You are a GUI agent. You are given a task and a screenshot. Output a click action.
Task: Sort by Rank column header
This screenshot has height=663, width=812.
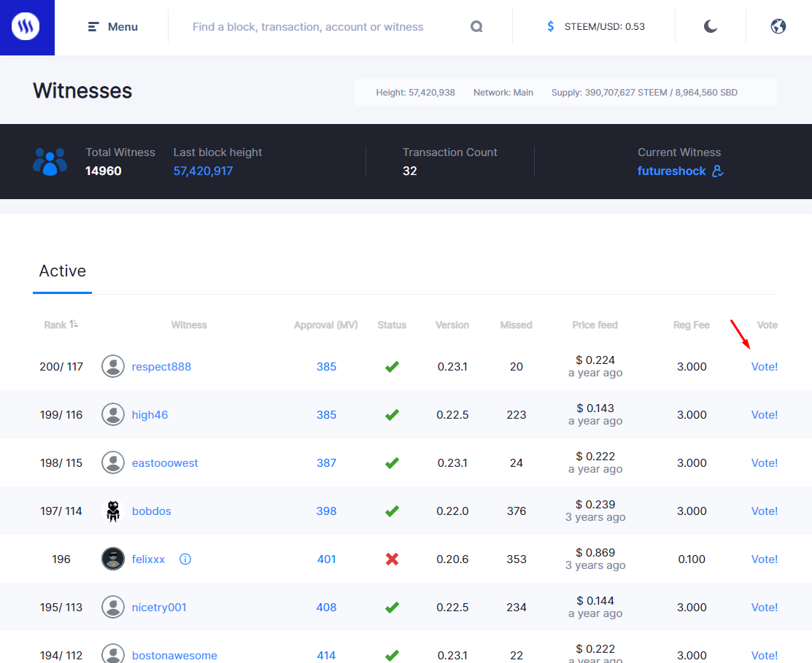[x=61, y=325]
